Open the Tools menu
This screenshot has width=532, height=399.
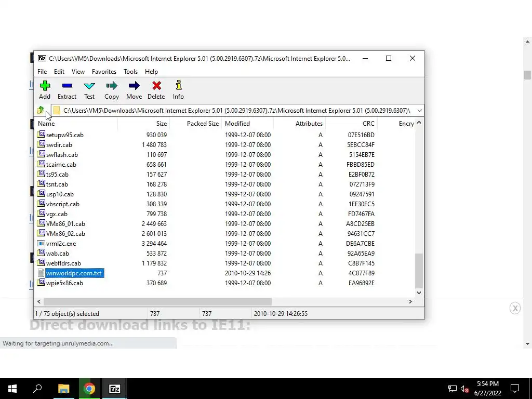tap(130, 72)
